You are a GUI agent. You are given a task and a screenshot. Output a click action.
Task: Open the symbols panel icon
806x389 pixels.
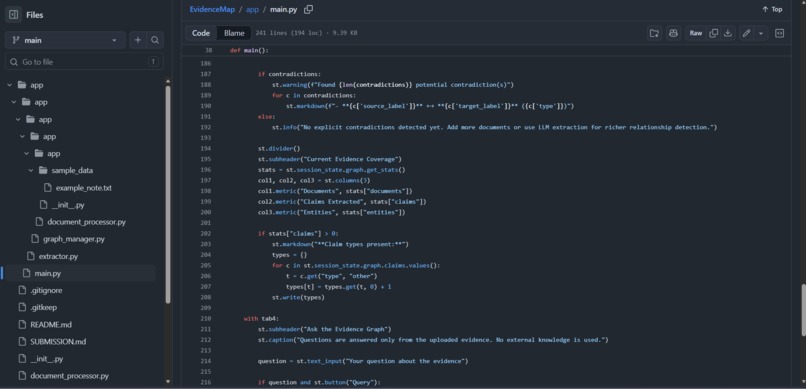pos(779,33)
